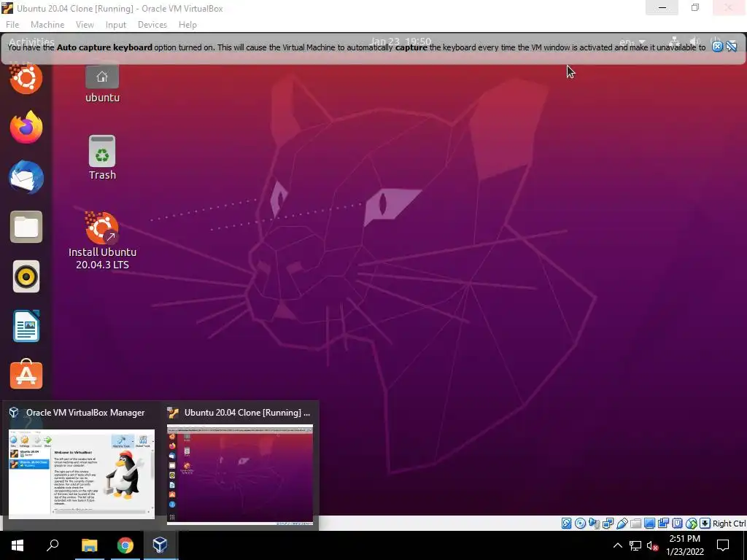The height and width of the screenshot is (560, 747).
Task: Click the audio status bar icon
Action: pyautogui.click(x=594, y=524)
